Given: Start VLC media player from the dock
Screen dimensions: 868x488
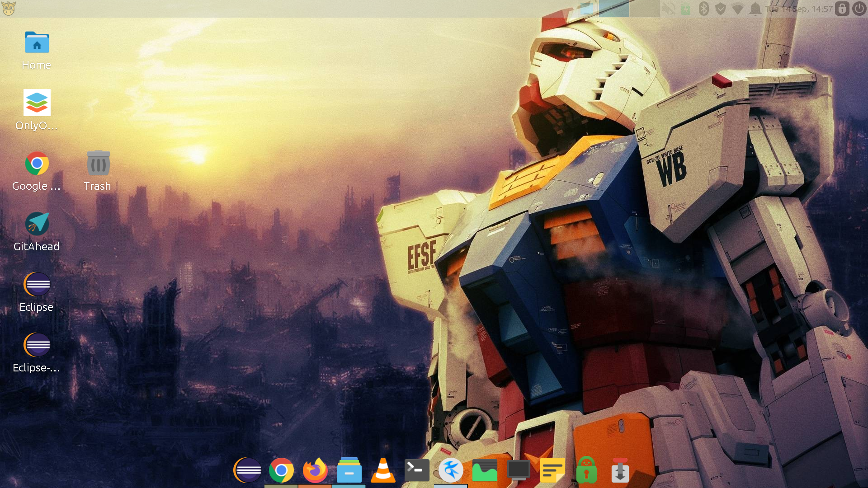Looking at the screenshot, I should pos(383,470).
